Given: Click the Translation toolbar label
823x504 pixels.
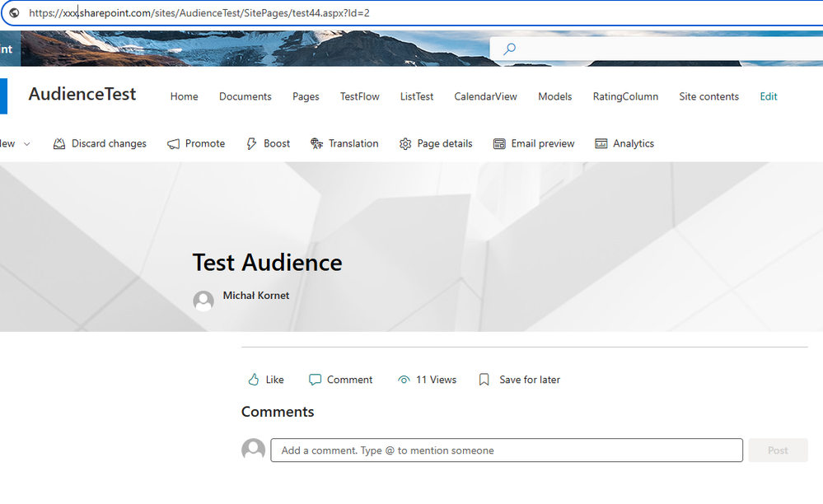Looking at the screenshot, I should pyautogui.click(x=353, y=143).
